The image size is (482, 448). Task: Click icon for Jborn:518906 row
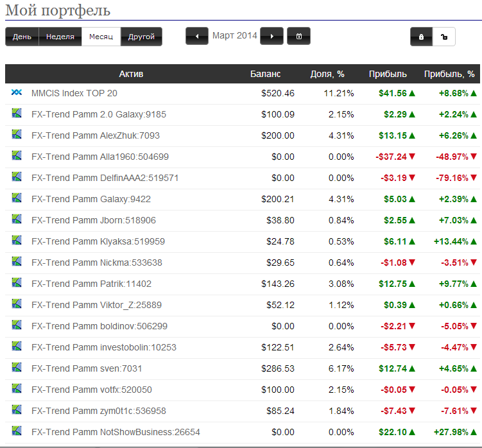[x=17, y=220]
